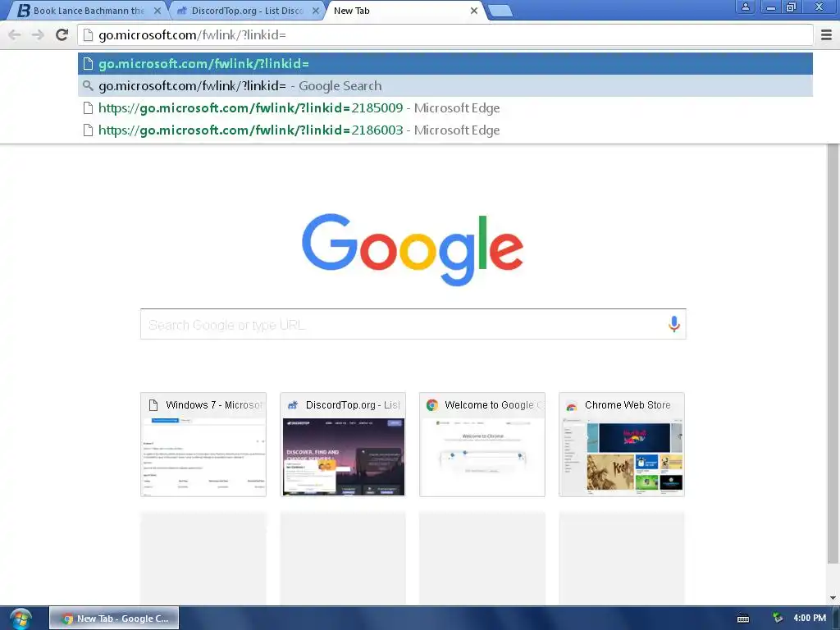Click the vertical scrollbar thumb
Viewport: 840px width, 630px height.
click(x=833, y=354)
